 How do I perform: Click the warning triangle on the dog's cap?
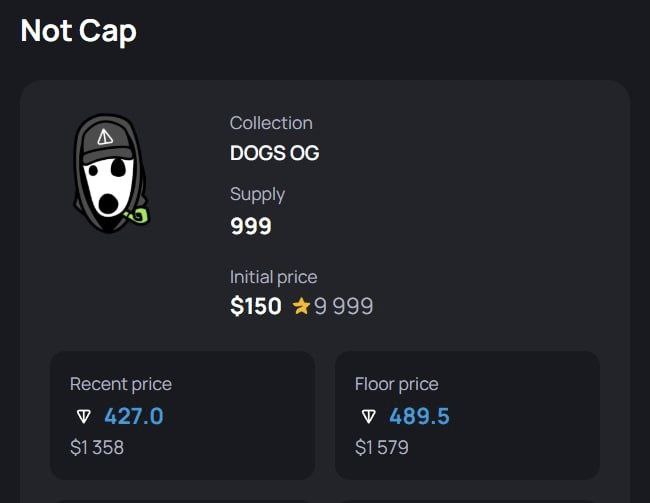coord(104,136)
